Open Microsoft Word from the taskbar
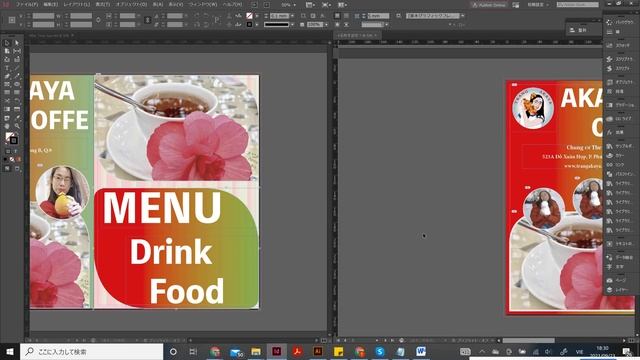The width and height of the screenshot is (640, 360). coord(421,352)
